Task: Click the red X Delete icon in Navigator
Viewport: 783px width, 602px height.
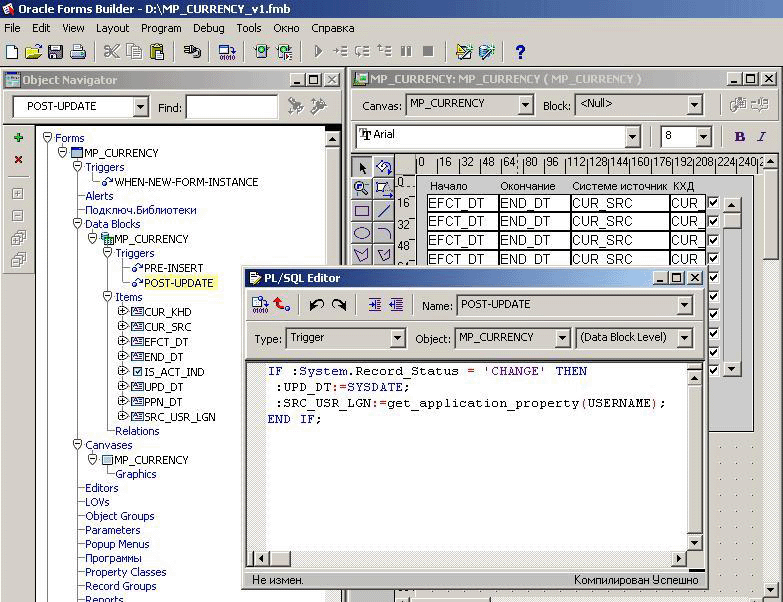Action: click(x=18, y=159)
